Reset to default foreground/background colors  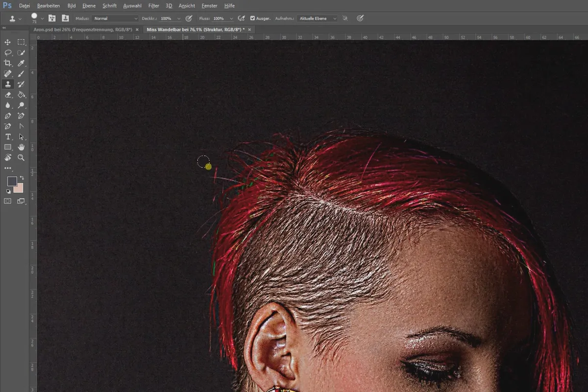(x=8, y=191)
